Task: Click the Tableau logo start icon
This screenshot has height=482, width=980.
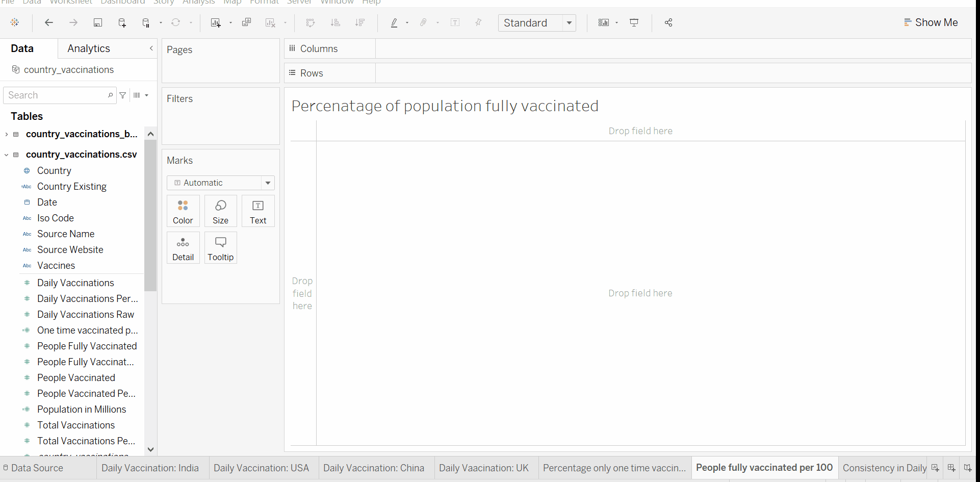Action: pos(15,22)
